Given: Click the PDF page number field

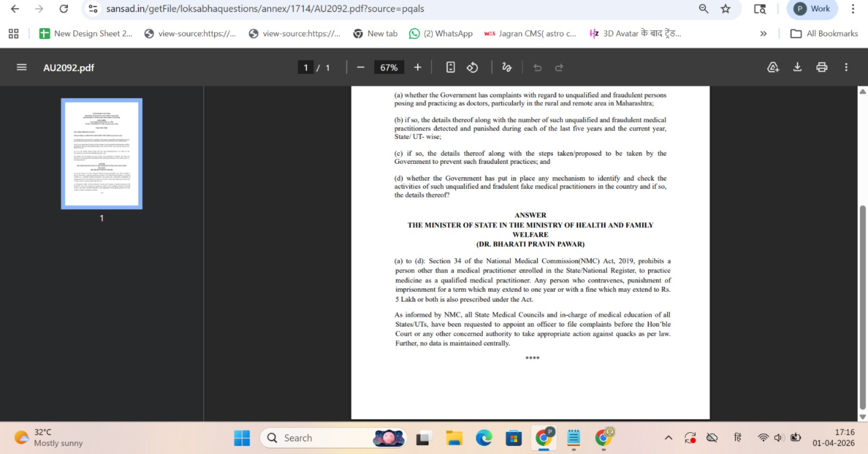Looking at the screenshot, I should (x=305, y=67).
